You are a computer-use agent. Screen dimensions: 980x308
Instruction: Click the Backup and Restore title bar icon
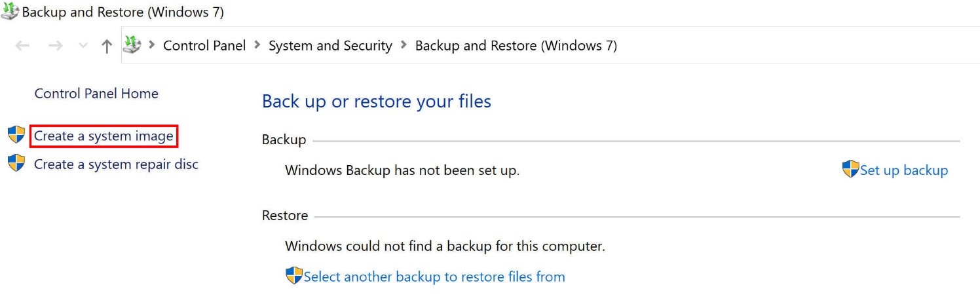(10, 11)
